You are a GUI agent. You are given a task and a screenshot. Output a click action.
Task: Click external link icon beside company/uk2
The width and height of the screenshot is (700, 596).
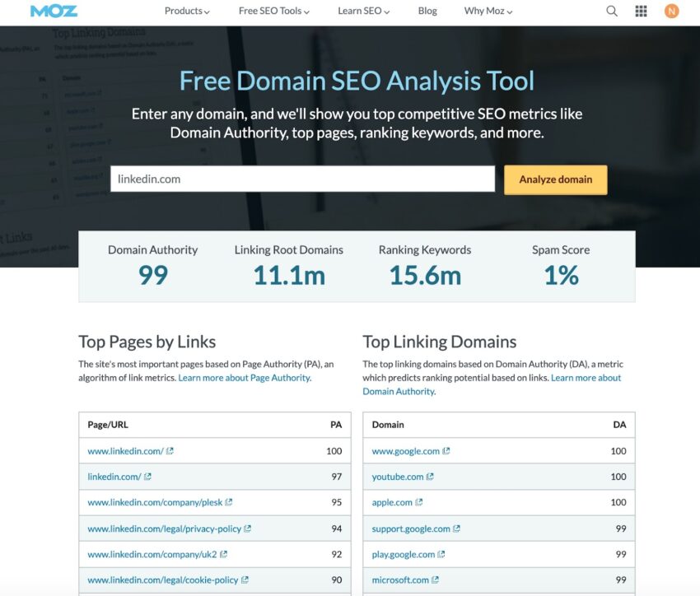(x=223, y=554)
